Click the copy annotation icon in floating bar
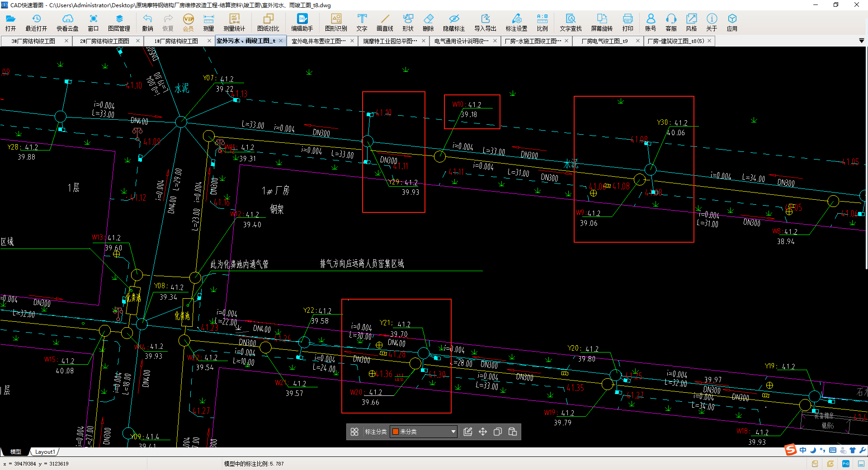 [x=498, y=432]
